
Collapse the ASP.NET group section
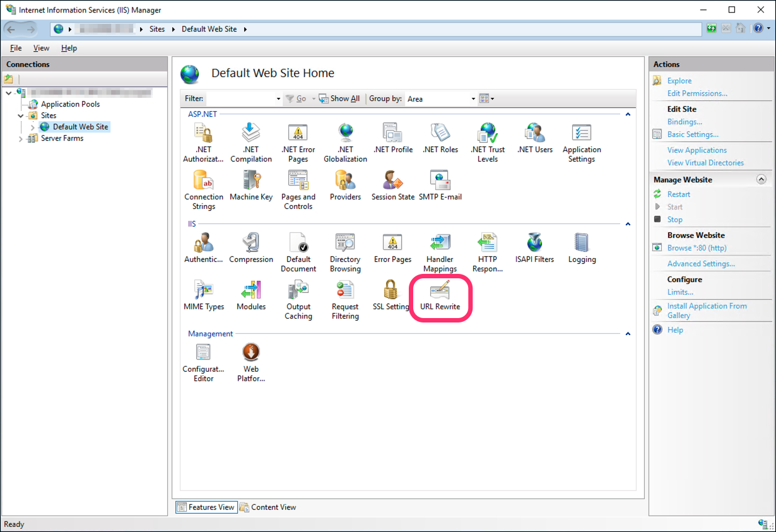tap(628, 114)
